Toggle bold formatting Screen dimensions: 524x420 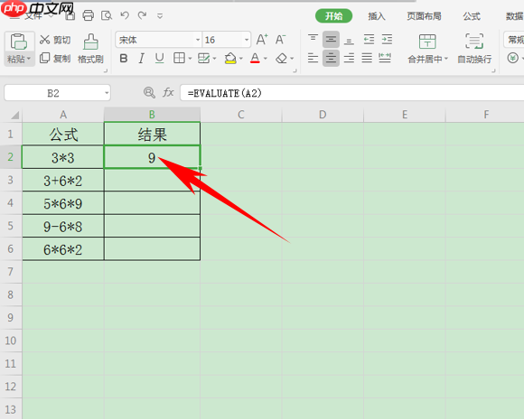[123, 59]
